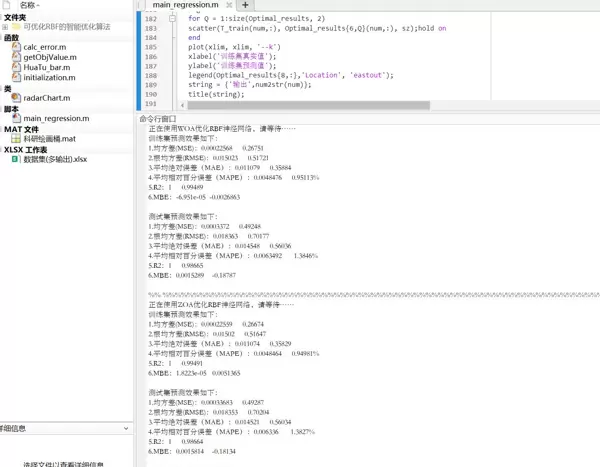Click the HuaTu_bar.m file icon
Image resolution: width=600 pixels, height=467 pixels.
point(16,67)
